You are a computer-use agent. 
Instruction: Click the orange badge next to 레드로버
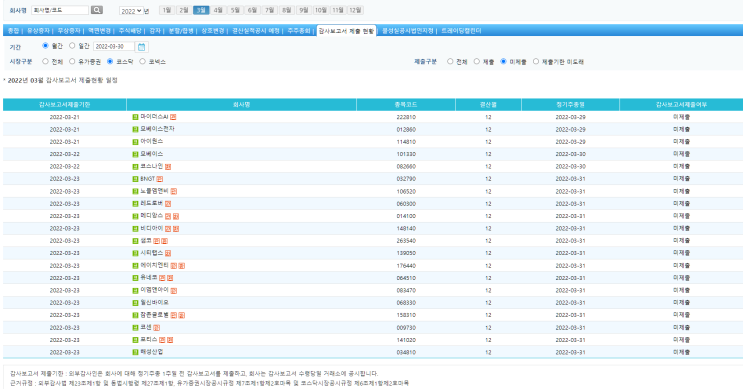(168, 204)
